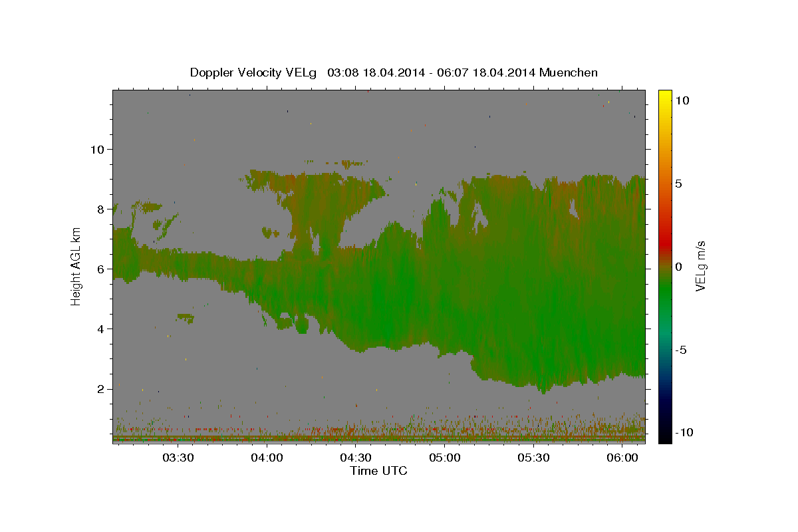Image resolution: width=798 pixels, height=532 pixels.
Task: Click the height tick label 10
Action: pos(99,149)
